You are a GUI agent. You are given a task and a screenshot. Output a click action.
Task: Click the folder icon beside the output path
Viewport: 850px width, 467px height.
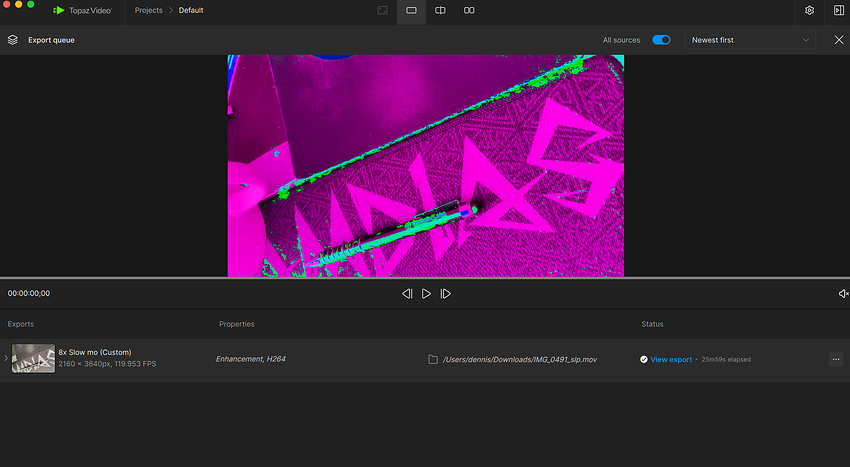click(x=433, y=360)
